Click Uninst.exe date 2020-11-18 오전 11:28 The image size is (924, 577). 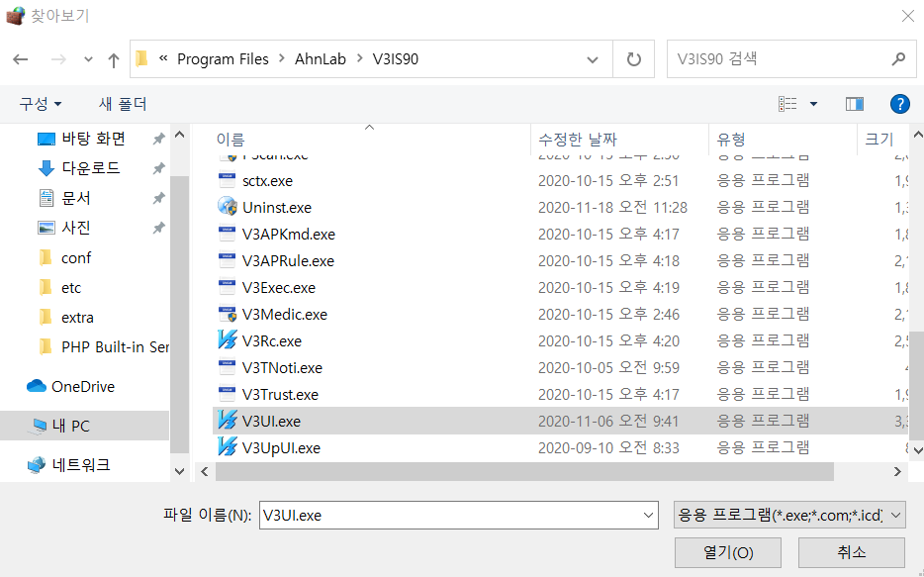click(x=612, y=207)
